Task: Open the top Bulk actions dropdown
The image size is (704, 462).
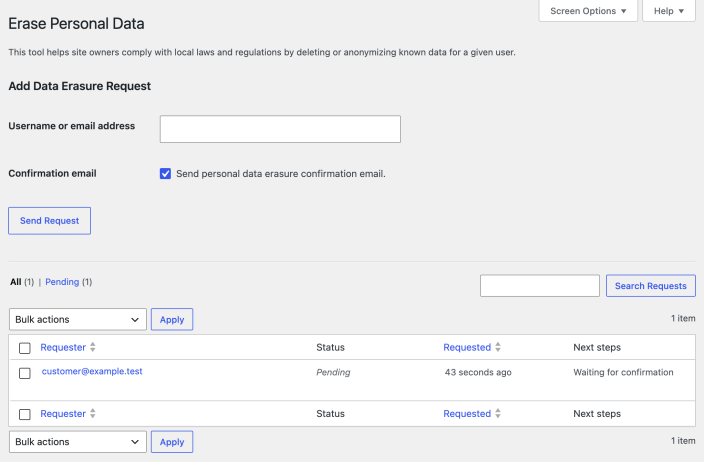Action: pyautogui.click(x=78, y=319)
